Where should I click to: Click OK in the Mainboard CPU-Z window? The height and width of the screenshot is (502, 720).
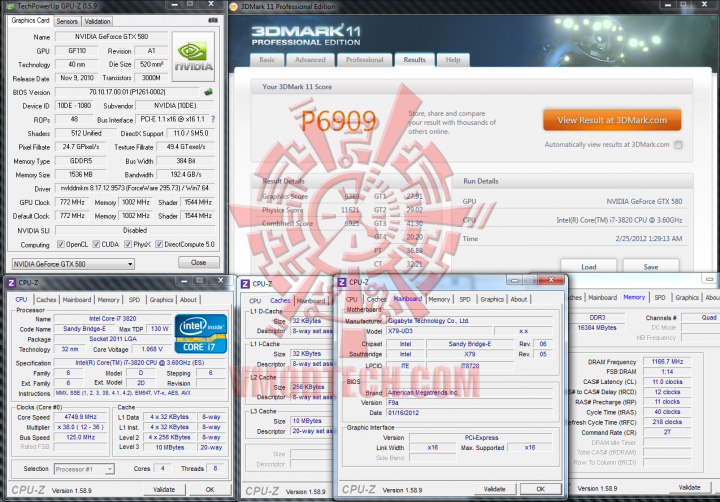(x=540, y=489)
